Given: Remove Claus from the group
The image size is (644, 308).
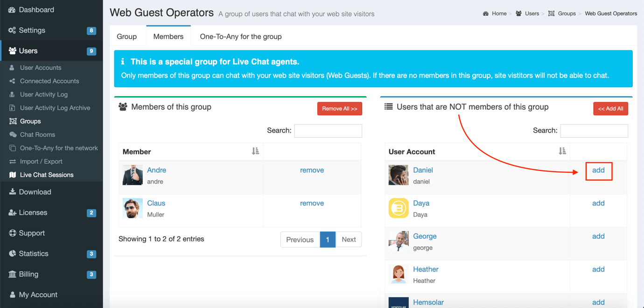Looking at the screenshot, I should tap(312, 203).
